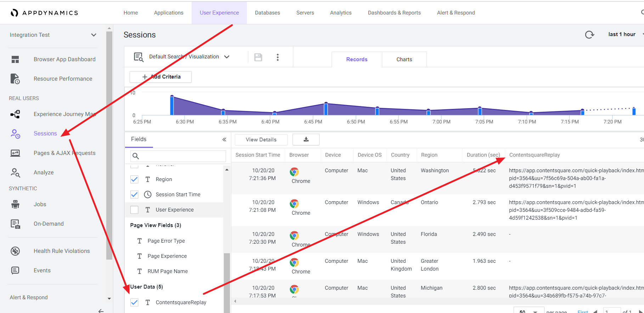Click inside the fields search box
The height and width of the screenshot is (313, 644).
click(178, 156)
